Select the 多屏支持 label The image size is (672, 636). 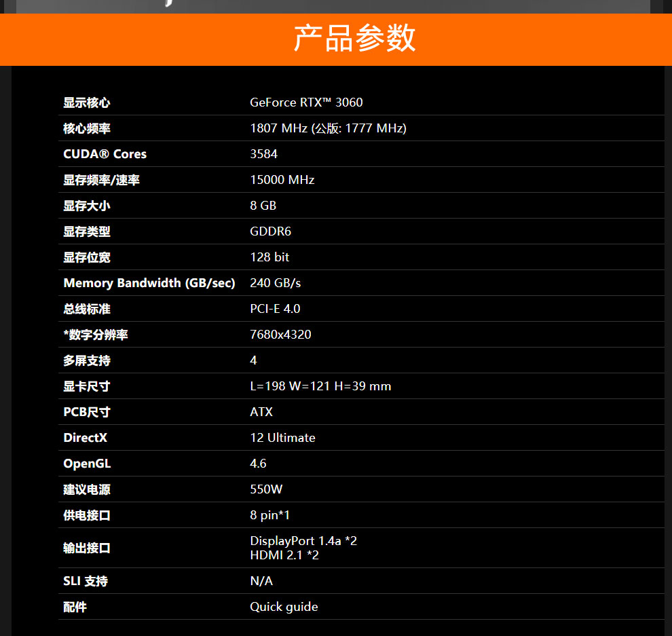click(87, 361)
